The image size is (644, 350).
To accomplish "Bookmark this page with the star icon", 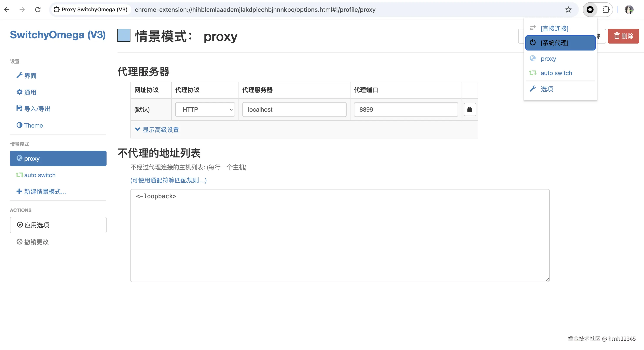I will [x=568, y=10].
